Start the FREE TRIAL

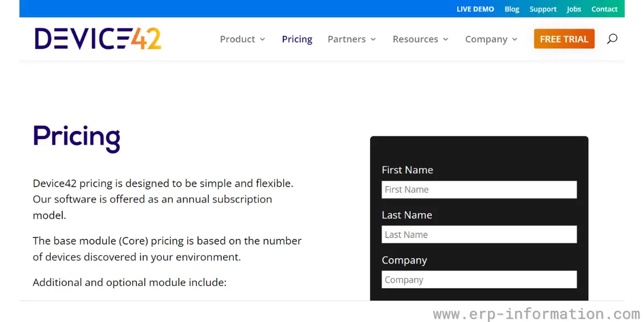564,39
